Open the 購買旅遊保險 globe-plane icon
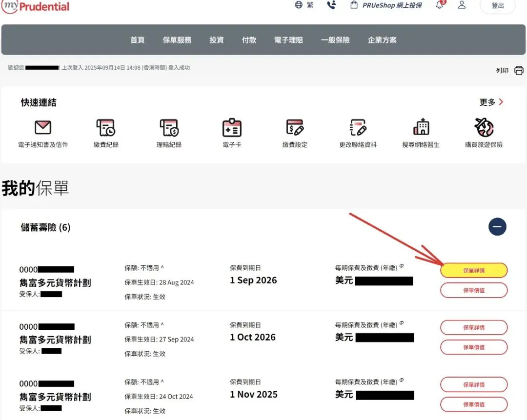The height and width of the screenshot is (420, 527). (x=484, y=127)
